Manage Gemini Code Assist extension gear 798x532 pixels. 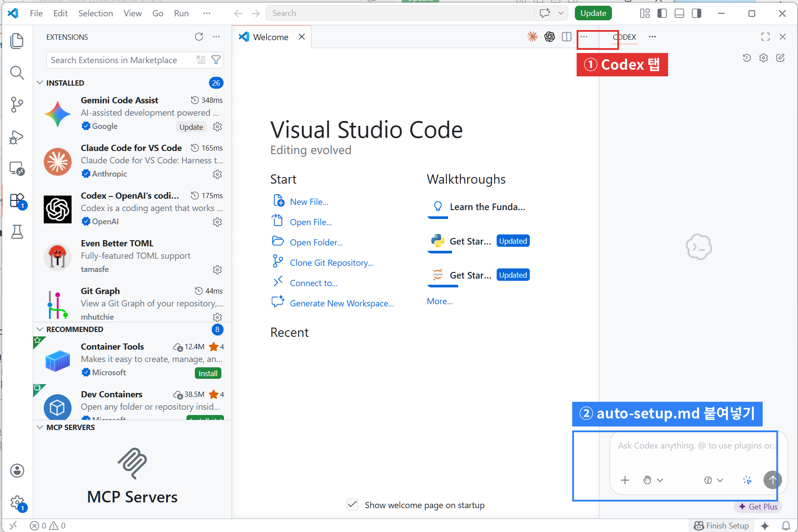[217, 127]
